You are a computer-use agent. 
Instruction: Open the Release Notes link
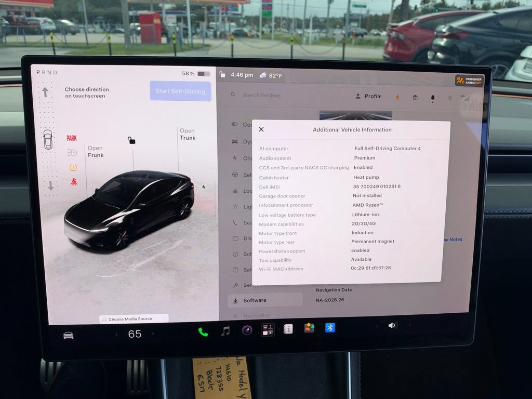453,239
